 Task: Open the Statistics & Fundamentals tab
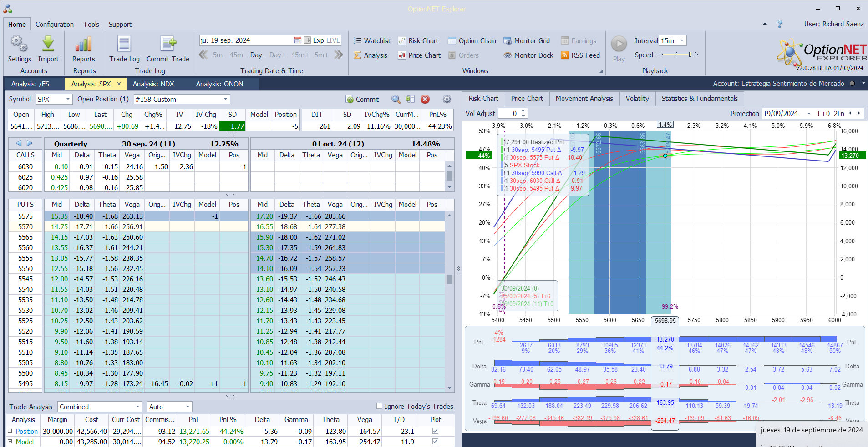pos(700,99)
